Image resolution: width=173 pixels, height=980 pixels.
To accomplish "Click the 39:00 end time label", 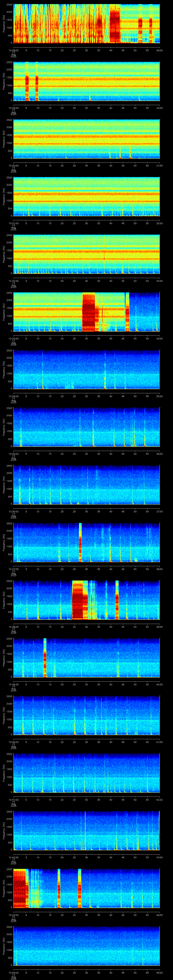I will pyautogui.click(x=159, y=627).
